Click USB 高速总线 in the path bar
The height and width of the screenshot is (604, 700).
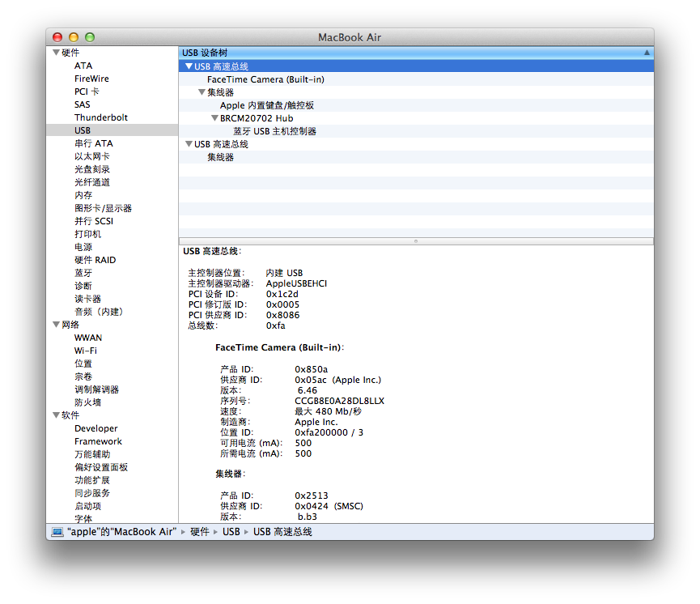pyautogui.click(x=282, y=532)
